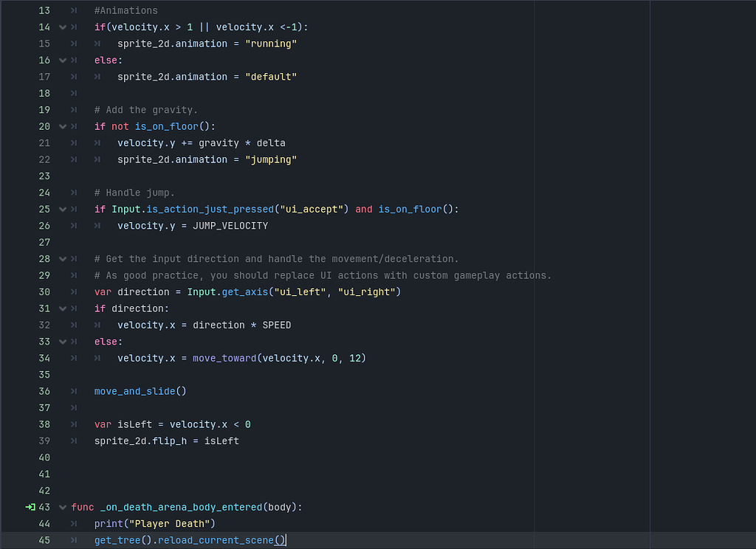Collapse the else block on line 16
Image resolution: width=756 pixels, height=549 pixels.
[x=62, y=60]
